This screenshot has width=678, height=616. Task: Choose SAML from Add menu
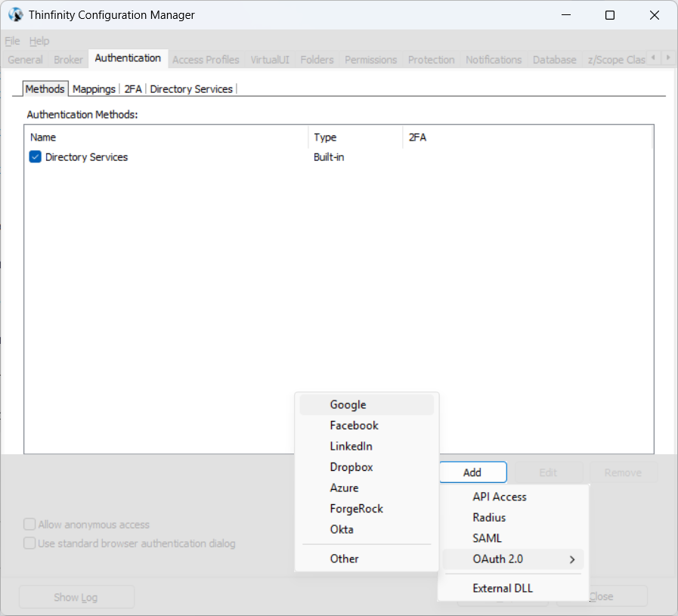tap(513, 538)
